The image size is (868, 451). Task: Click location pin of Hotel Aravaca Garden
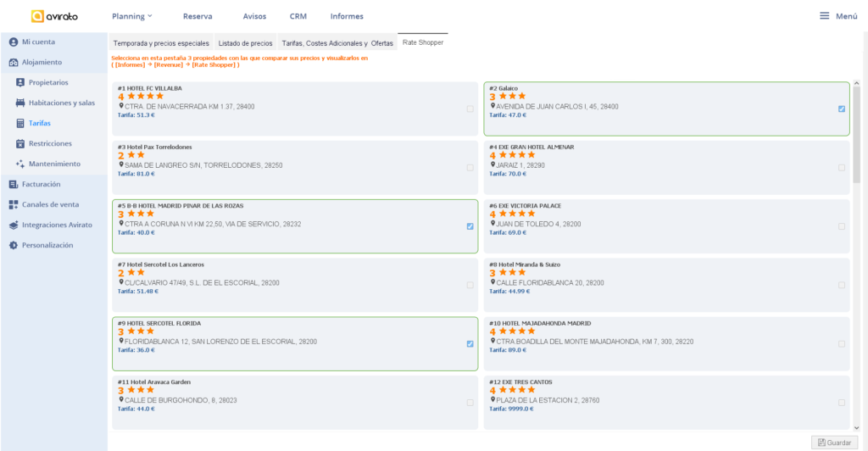click(x=120, y=399)
